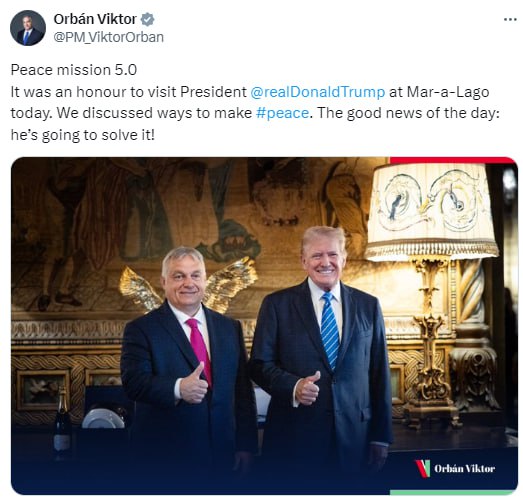Follow the #peace hashtag link
The height and width of the screenshot is (504, 523).
(282, 113)
